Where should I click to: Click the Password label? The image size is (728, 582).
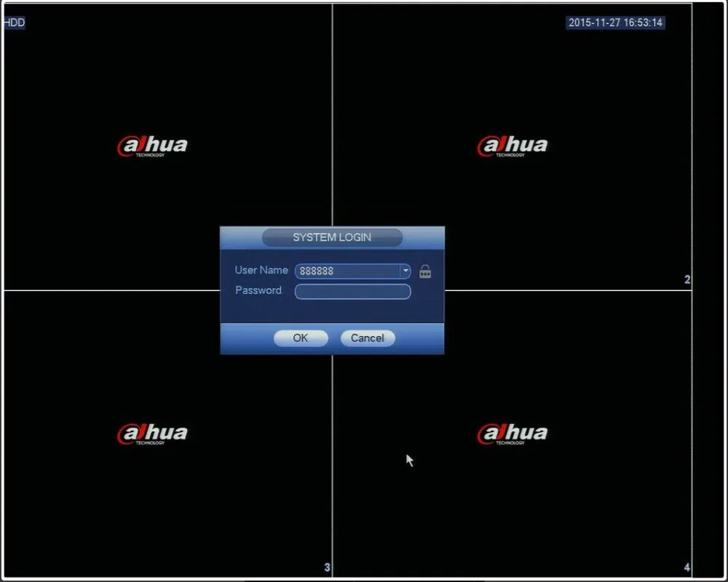point(258,290)
